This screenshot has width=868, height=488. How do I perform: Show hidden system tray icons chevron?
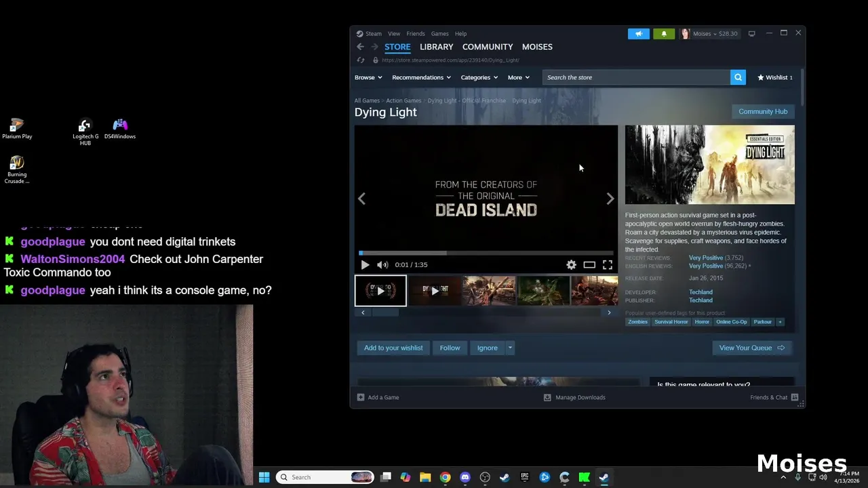tap(783, 477)
